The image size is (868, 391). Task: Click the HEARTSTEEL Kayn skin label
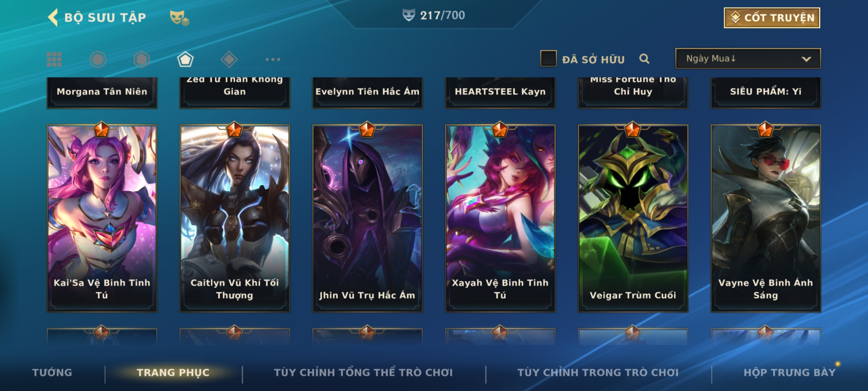point(500,92)
